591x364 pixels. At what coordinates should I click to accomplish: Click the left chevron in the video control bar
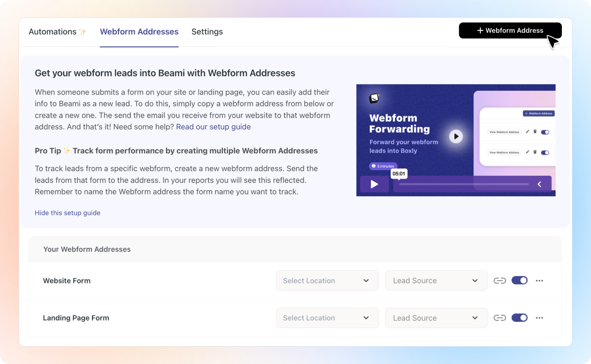(x=539, y=184)
